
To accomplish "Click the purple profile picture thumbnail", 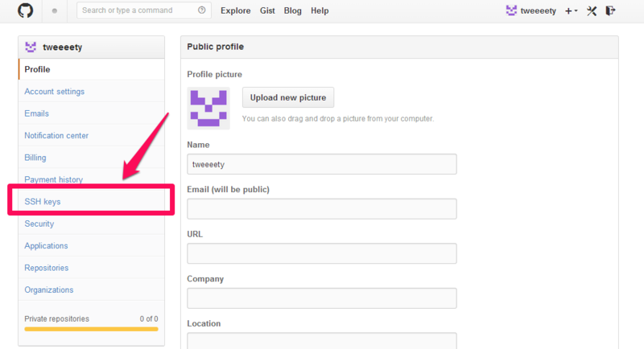I will pyautogui.click(x=208, y=109).
